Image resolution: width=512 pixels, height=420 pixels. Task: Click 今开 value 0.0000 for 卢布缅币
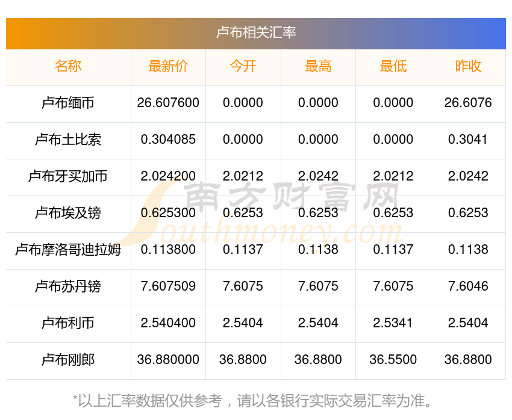(x=243, y=103)
